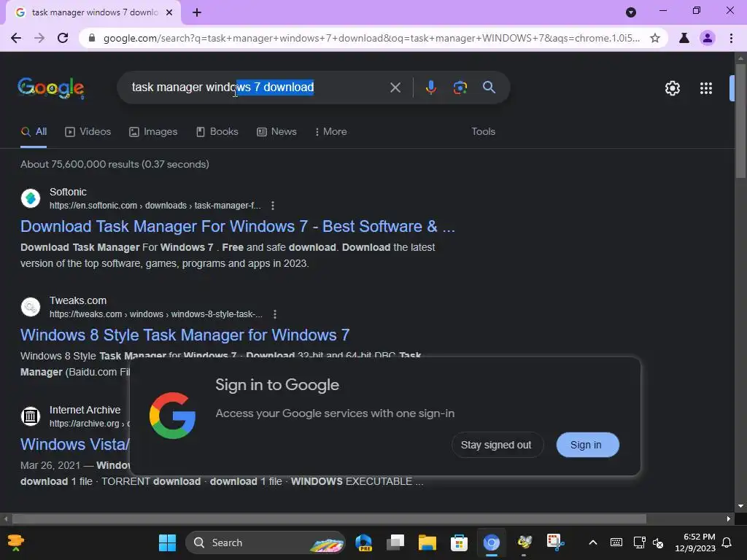
Task: Switch to the News tab
Action: [276, 132]
